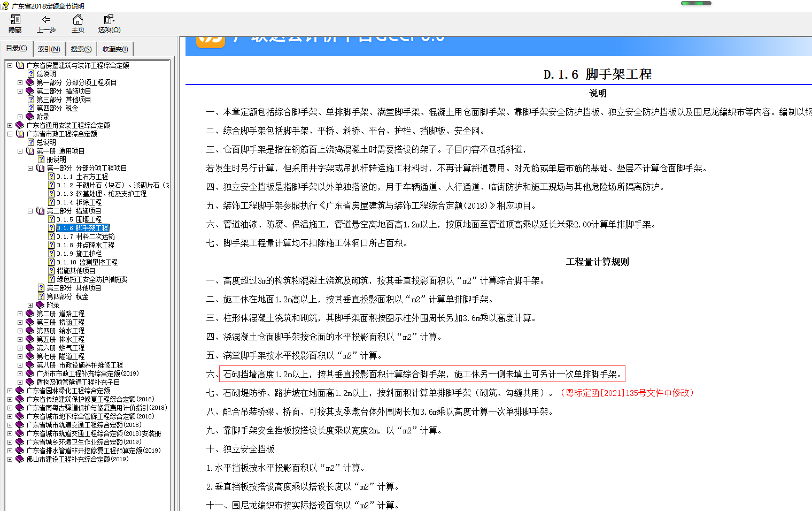This screenshot has width=812, height=511.
Task: Click the book icon beside 佛山市建设工程补充综合定额(2019)
Action: pyautogui.click(x=20, y=459)
